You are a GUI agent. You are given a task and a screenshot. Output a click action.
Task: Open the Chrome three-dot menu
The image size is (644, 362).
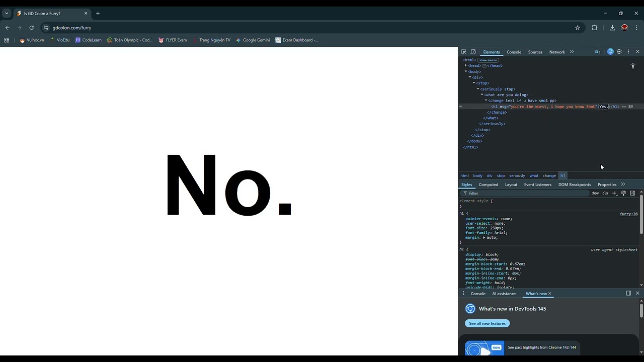point(636,28)
